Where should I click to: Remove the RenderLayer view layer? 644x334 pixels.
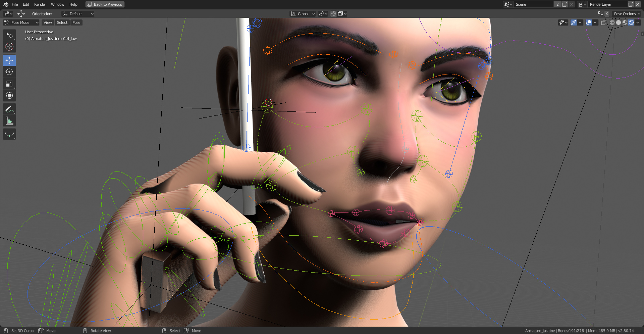pyautogui.click(x=638, y=4)
